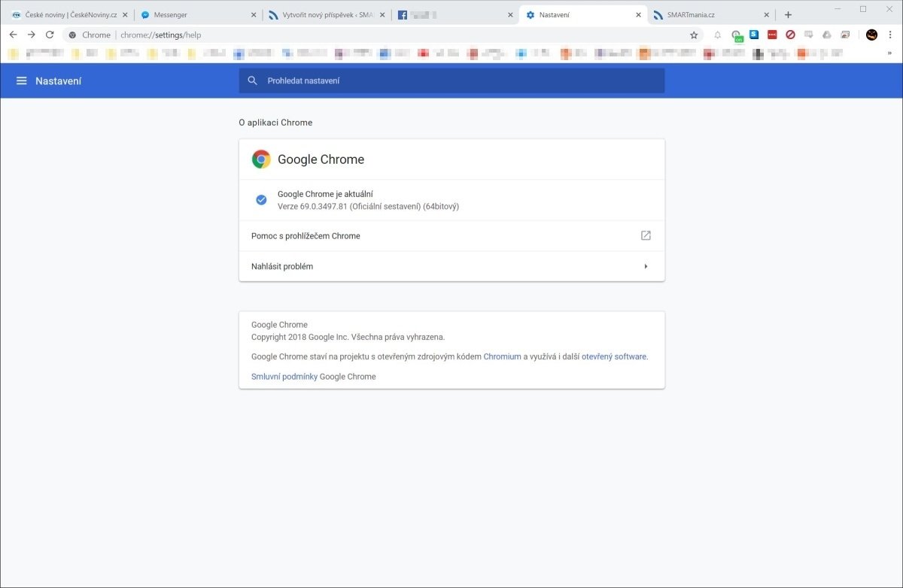This screenshot has width=903, height=588.
Task: Close the České noviny tab
Action: (125, 14)
